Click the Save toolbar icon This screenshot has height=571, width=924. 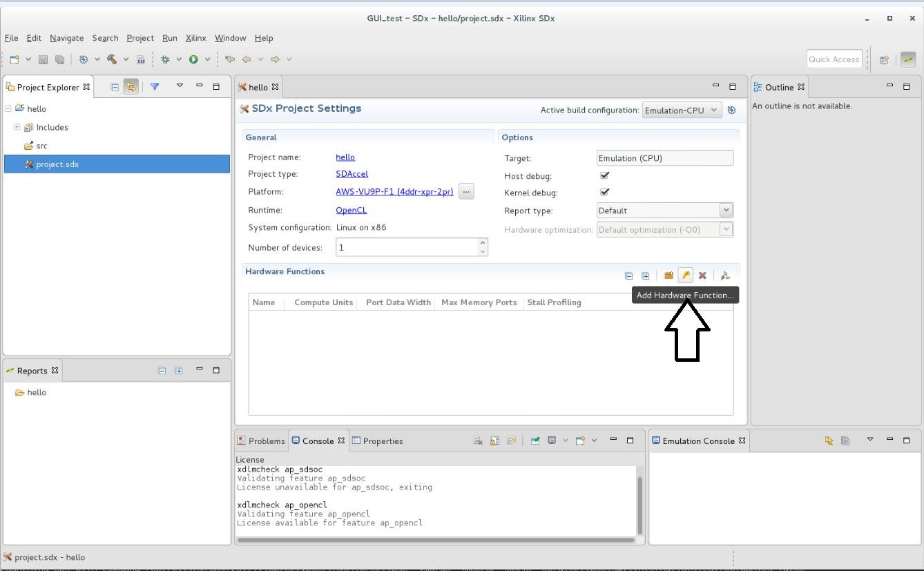(43, 59)
